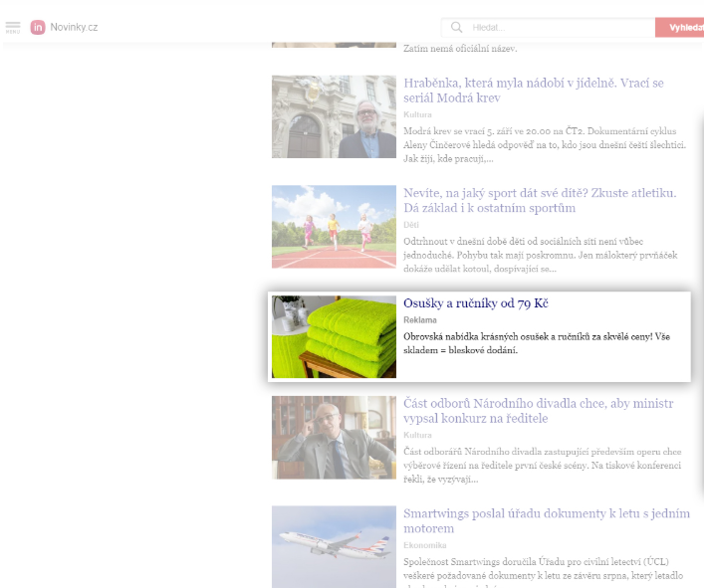Open the hamburger menu icon
Screen dimensions: 704x588
click(x=13, y=27)
